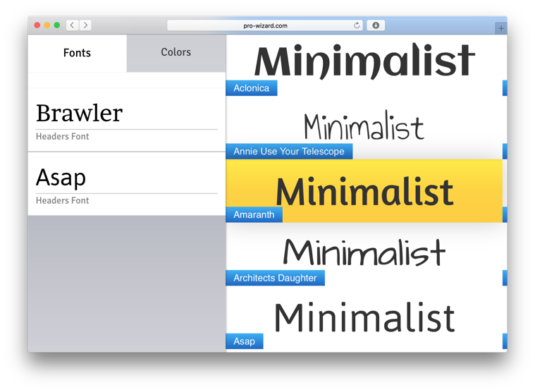Screen dimensions: 535x392
Task: Click the green fullscreen window dot
Action: pyautogui.click(x=57, y=25)
